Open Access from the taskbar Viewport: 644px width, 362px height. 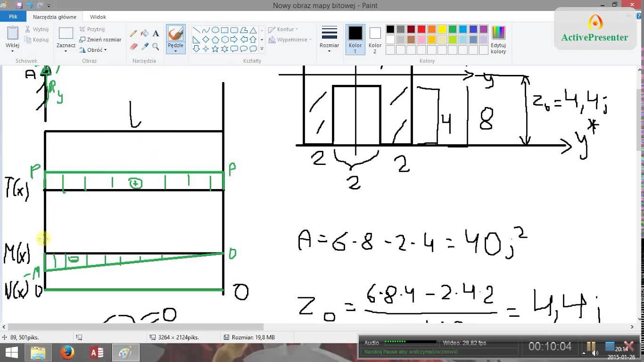click(x=96, y=352)
